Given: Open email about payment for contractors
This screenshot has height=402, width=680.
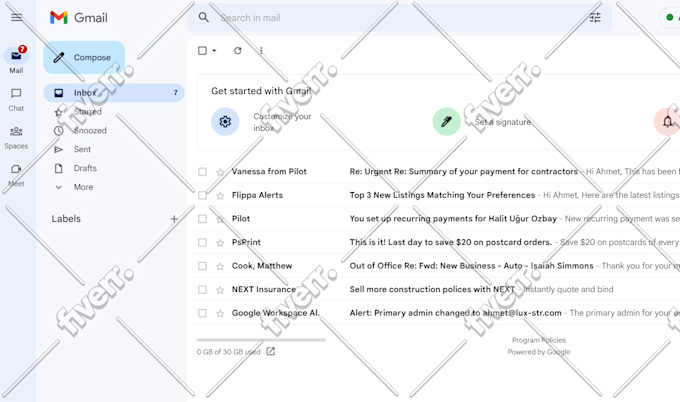Looking at the screenshot, I should tap(434, 172).
